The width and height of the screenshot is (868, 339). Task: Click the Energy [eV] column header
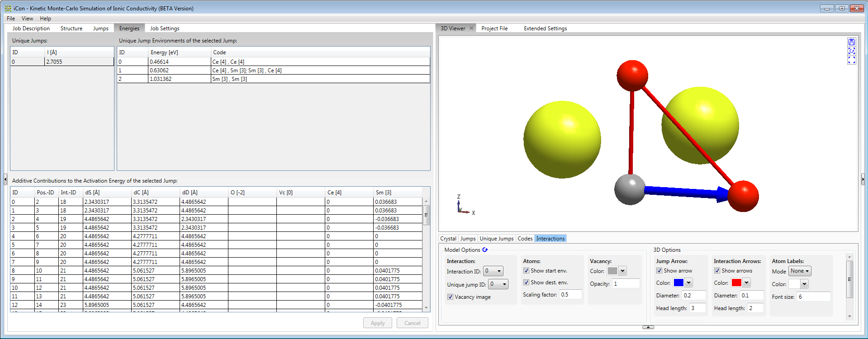(180, 52)
